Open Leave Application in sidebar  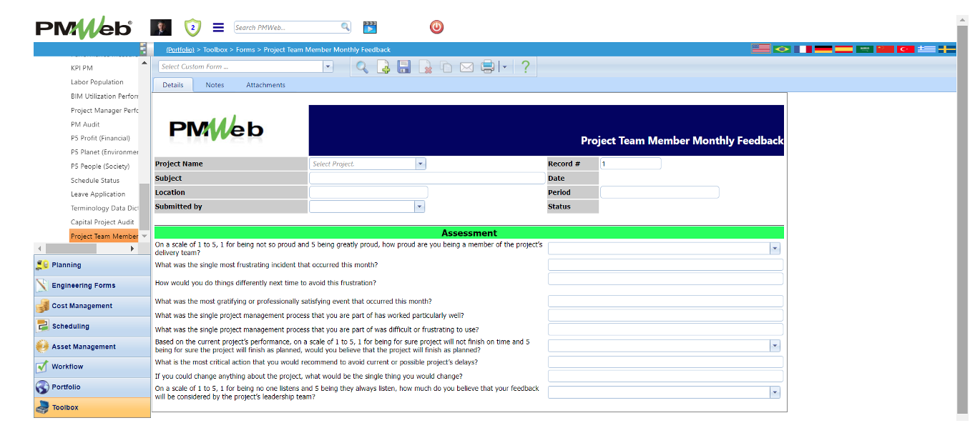(x=98, y=194)
